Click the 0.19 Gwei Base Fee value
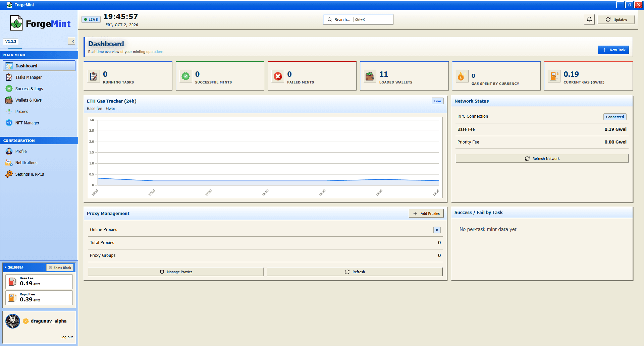 pos(615,129)
